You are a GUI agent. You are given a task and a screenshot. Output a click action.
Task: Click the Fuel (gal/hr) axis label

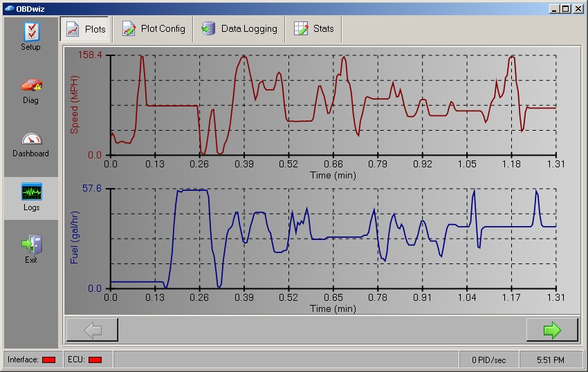point(74,237)
